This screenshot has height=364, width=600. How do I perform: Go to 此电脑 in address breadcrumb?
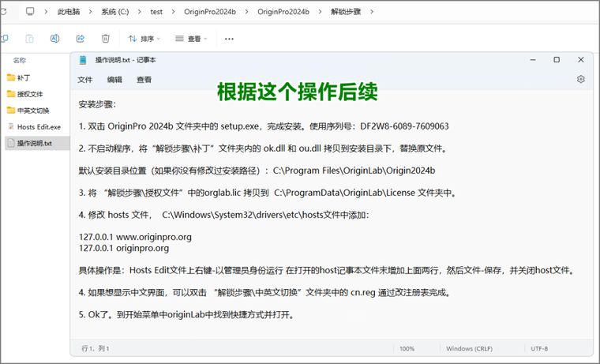point(69,12)
